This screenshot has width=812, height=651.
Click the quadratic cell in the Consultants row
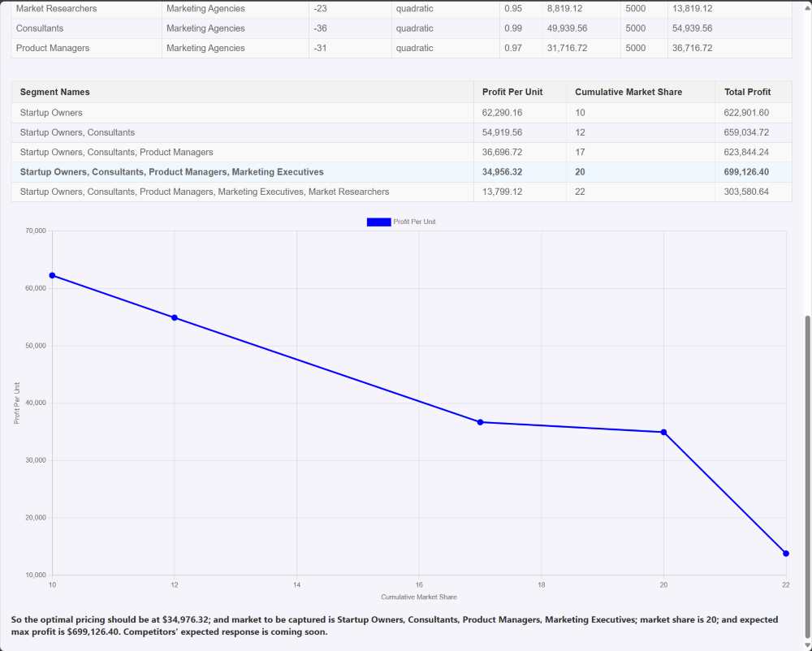click(x=417, y=28)
